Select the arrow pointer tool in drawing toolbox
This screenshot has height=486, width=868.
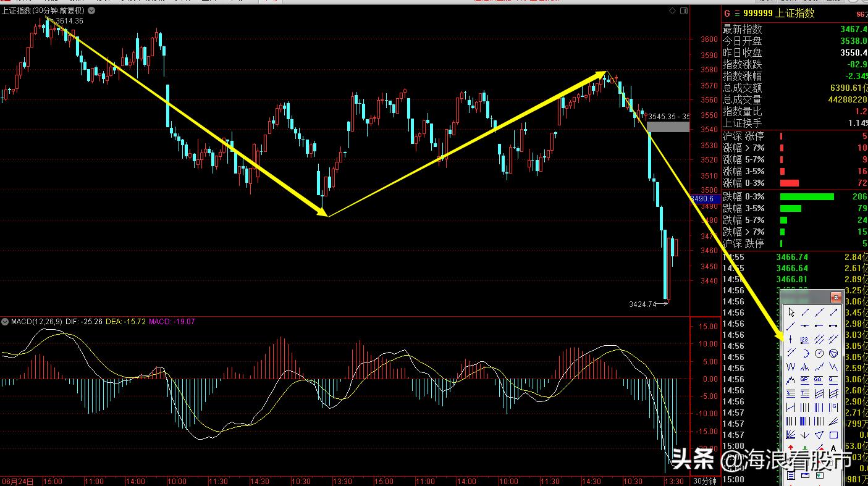click(791, 312)
